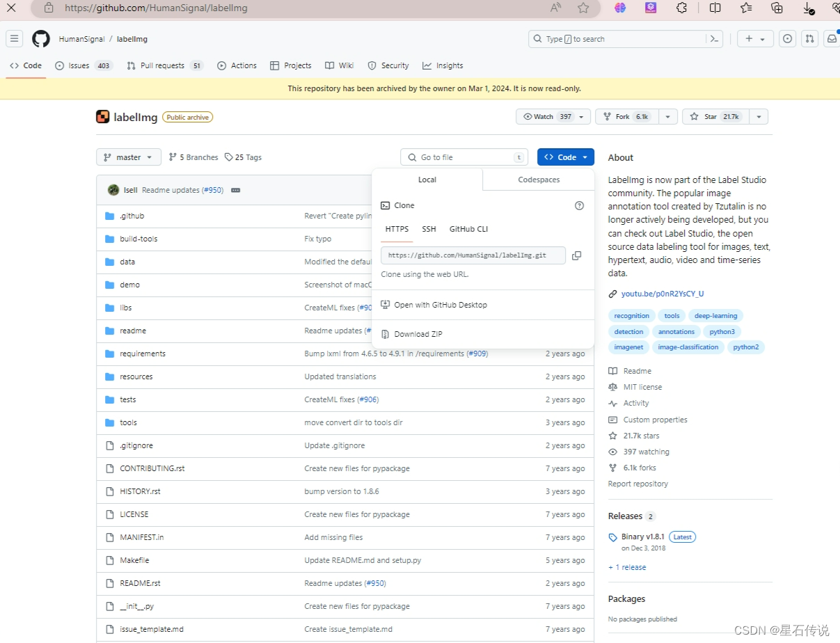Image resolution: width=840 pixels, height=643 pixels.
Task: Open the Wiki tab
Action: coord(340,65)
